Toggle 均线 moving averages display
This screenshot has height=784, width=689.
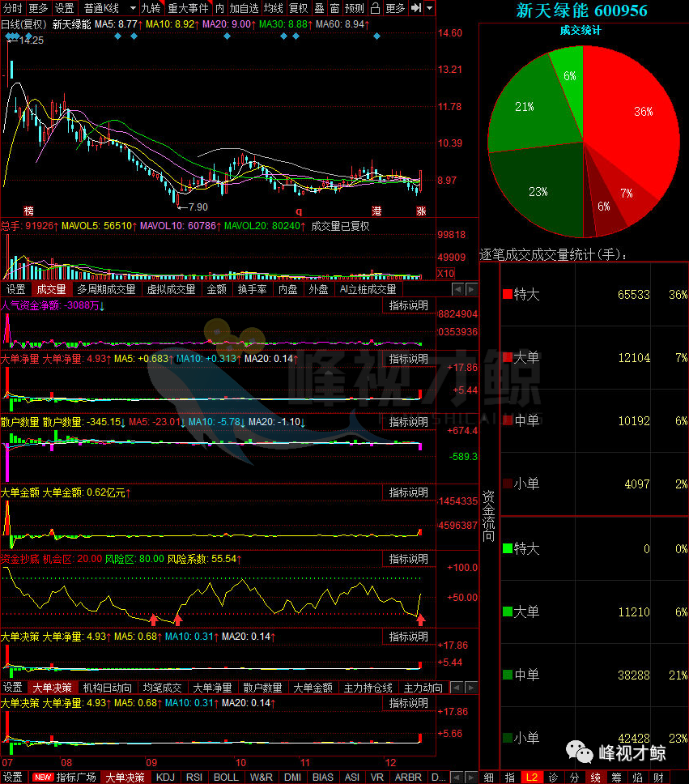pyautogui.click(x=274, y=8)
